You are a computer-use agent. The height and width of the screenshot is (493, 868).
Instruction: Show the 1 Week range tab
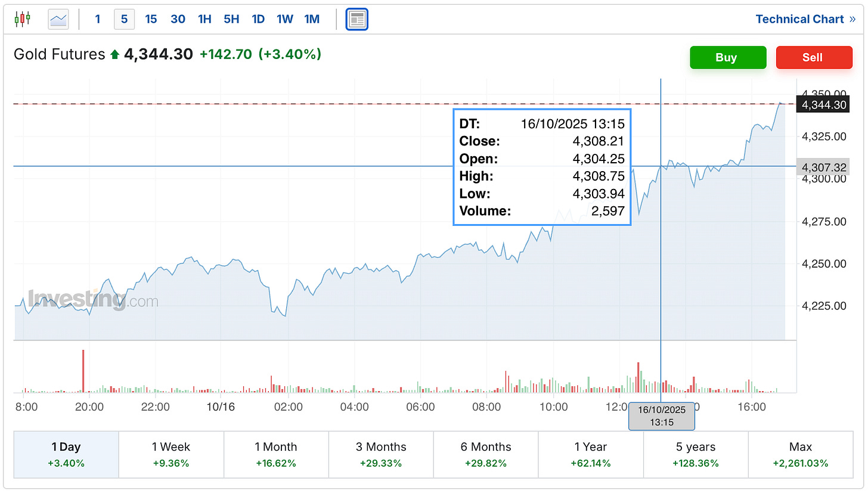tap(171, 454)
